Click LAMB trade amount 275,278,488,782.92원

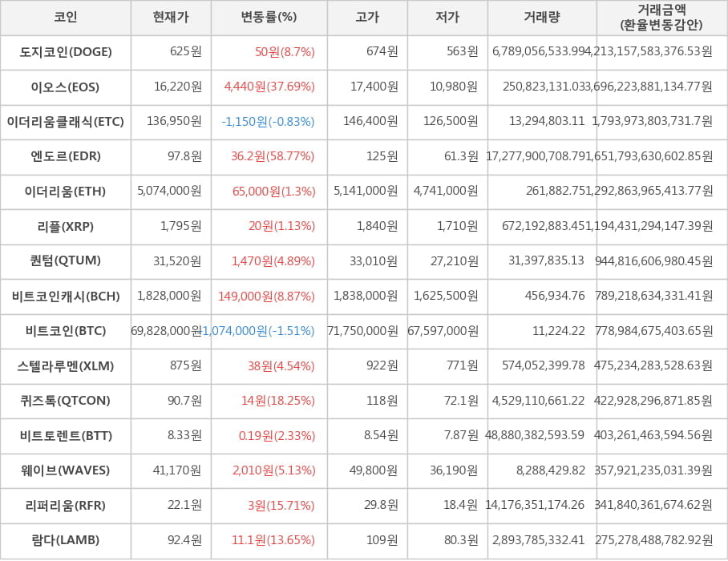(x=653, y=540)
